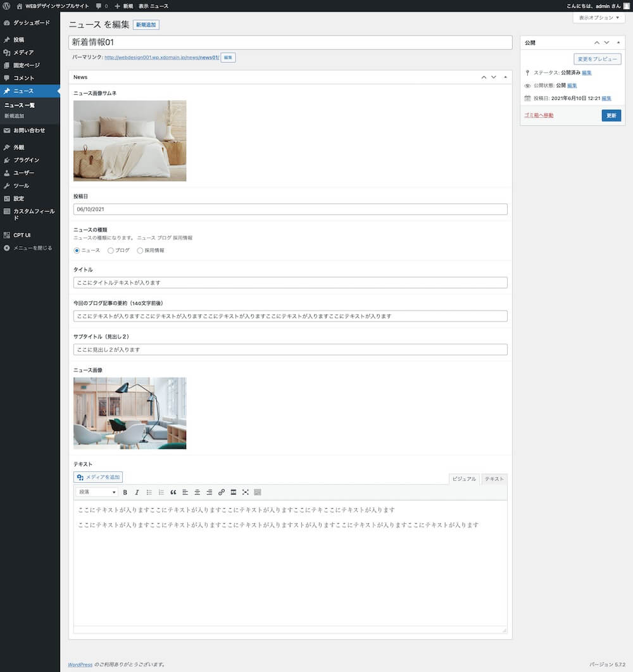
Task: Click the blue 更新 button
Action: click(611, 116)
